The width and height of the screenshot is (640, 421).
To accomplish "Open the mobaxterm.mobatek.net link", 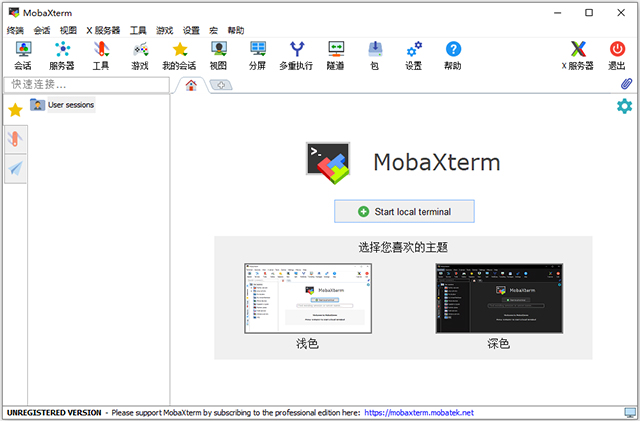I will (419, 412).
